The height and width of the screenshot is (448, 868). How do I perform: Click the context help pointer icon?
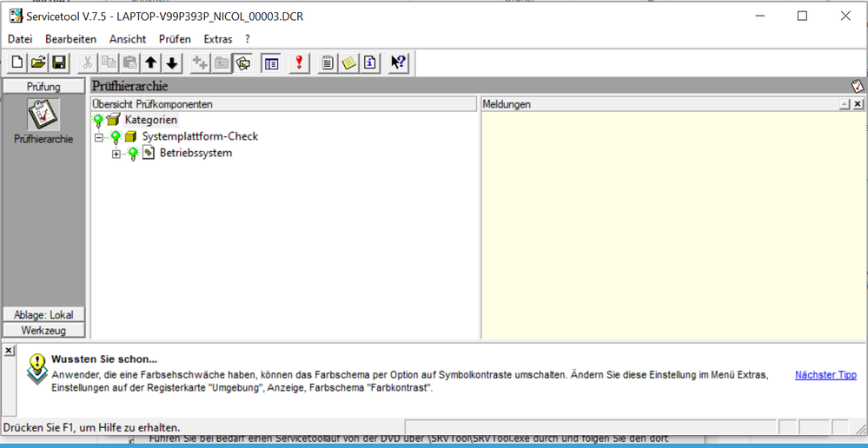398,63
